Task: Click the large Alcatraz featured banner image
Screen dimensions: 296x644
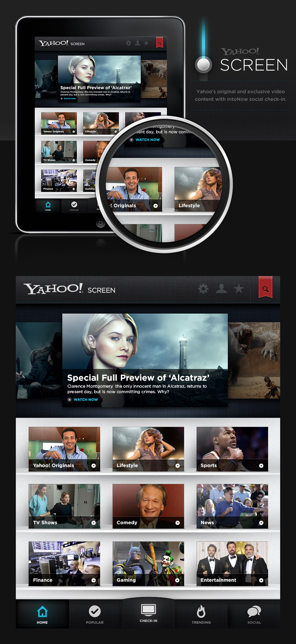Action: [145, 360]
